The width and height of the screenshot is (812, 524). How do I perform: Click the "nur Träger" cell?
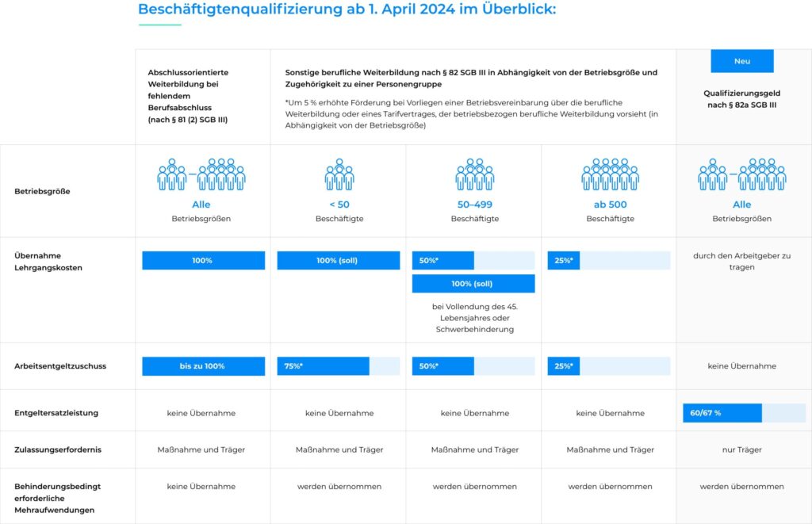(741, 449)
